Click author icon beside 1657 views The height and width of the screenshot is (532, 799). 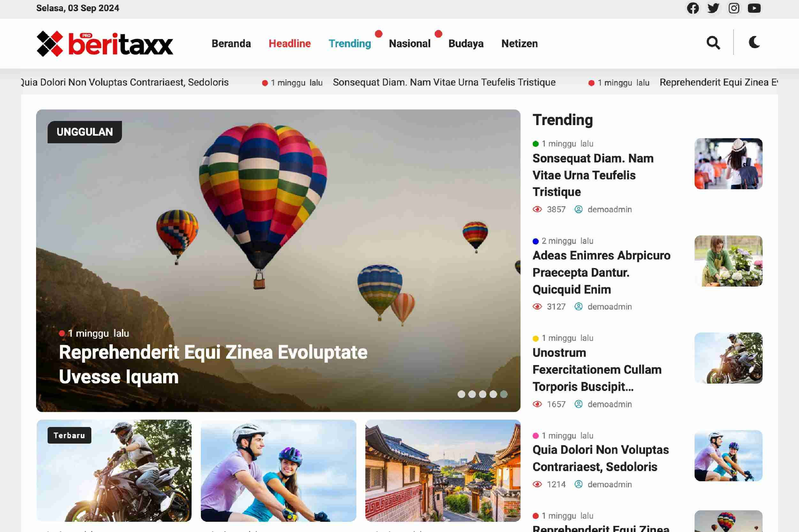[578, 404]
